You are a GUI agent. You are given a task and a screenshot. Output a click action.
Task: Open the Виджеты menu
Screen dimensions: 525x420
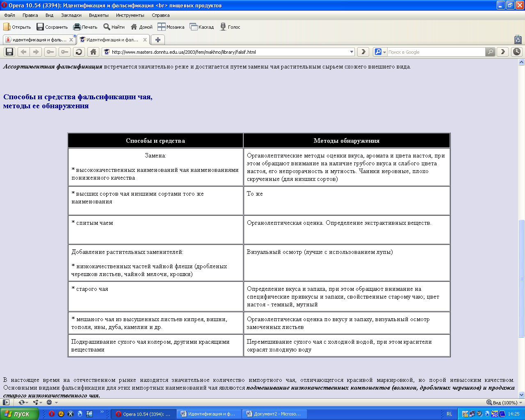pyautogui.click(x=99, y=15)
